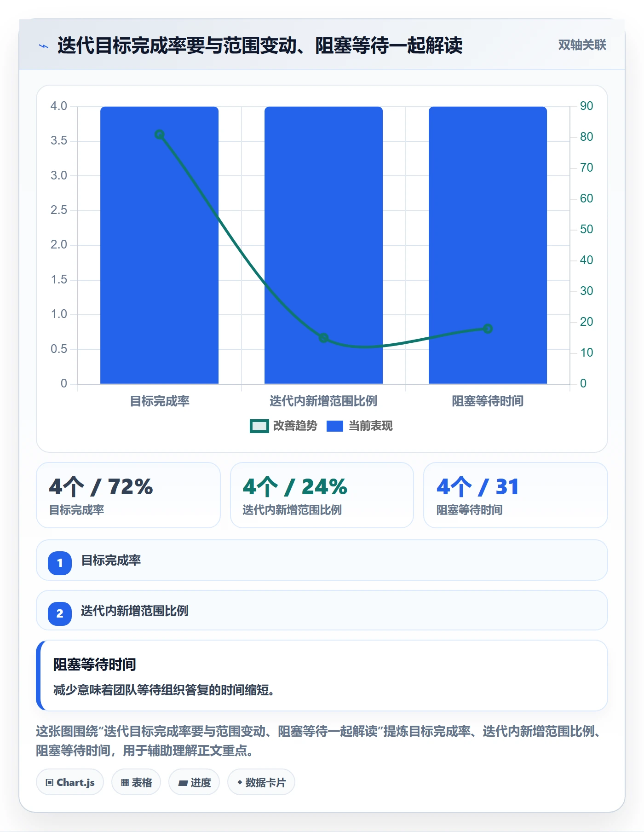Screen dimensions: 644x832
Task: Click the bar icon in 进度 tag
Action: 183,783
